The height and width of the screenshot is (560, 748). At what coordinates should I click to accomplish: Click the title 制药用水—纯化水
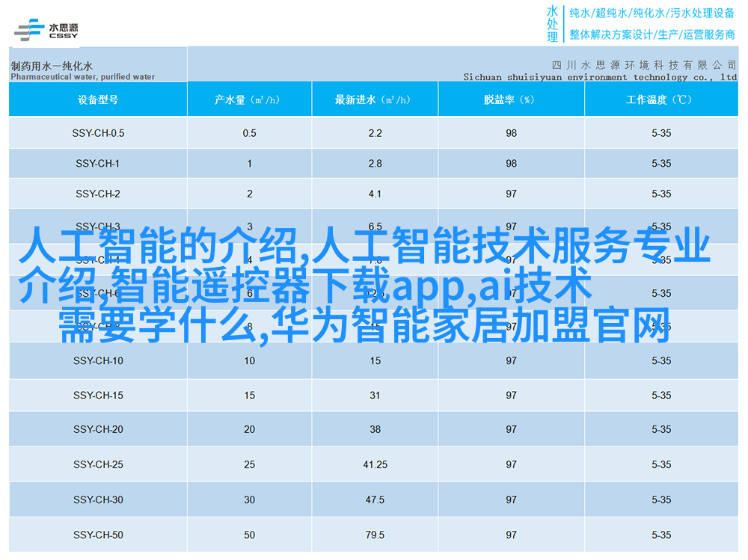pyautogui.click(x=52, y=66)
